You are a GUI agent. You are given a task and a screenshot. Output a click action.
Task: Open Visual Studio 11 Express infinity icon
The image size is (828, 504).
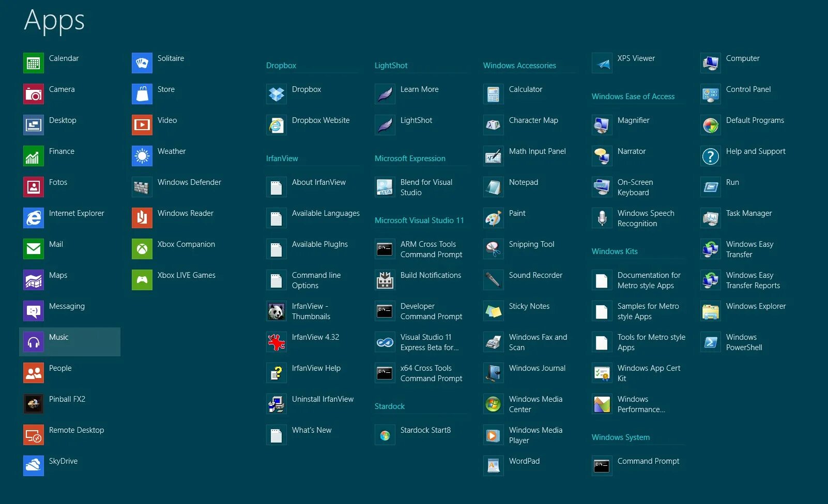[x=385, y=342]
